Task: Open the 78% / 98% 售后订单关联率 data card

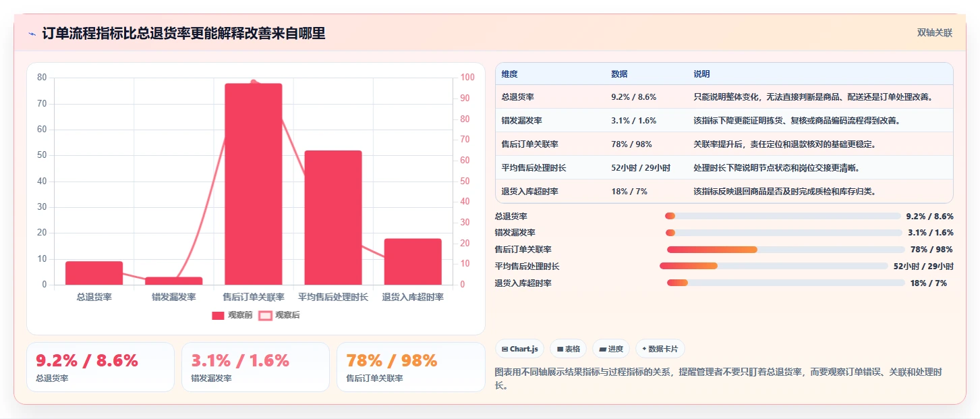Action: 411,367
